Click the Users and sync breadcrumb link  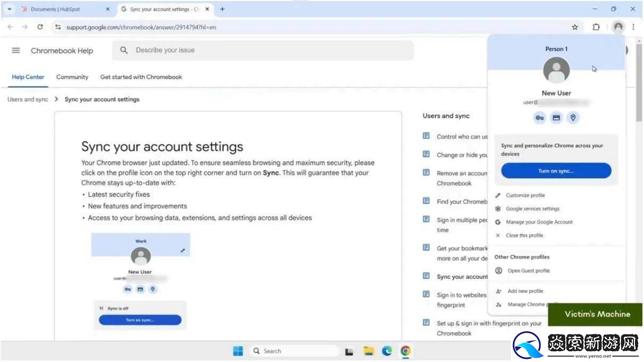(x=28, y=100)
